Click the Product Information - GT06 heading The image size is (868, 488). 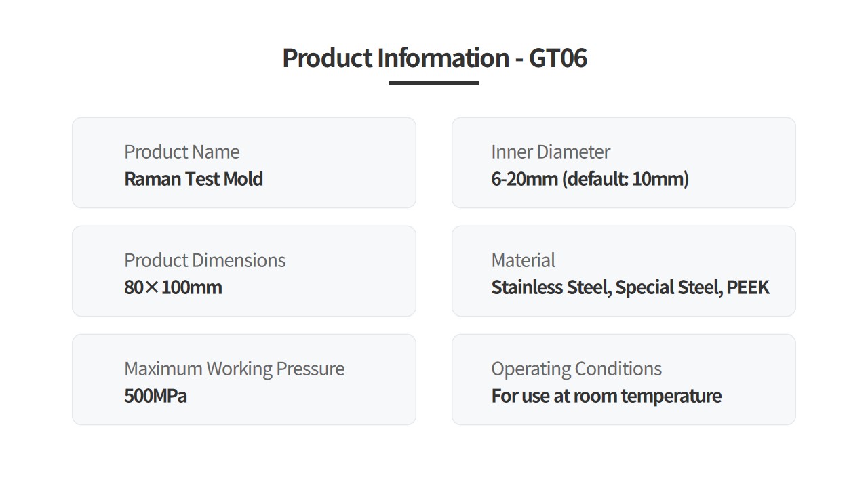tap(434, 58)
